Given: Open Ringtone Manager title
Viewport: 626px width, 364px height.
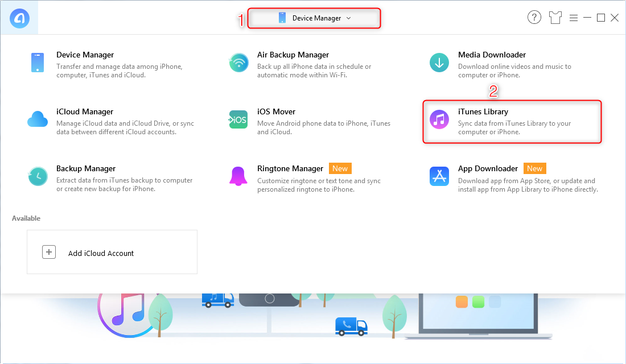Looking at the screenshot, I should point(290,168).
